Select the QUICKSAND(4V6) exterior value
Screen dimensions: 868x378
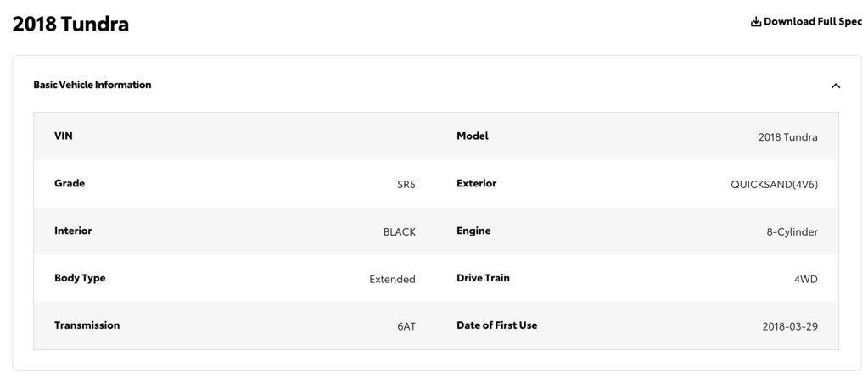pyautogui.click(x=774, y=185)
